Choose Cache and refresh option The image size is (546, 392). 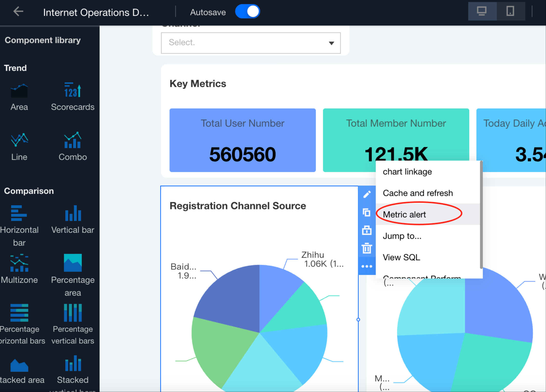(418, 193)
